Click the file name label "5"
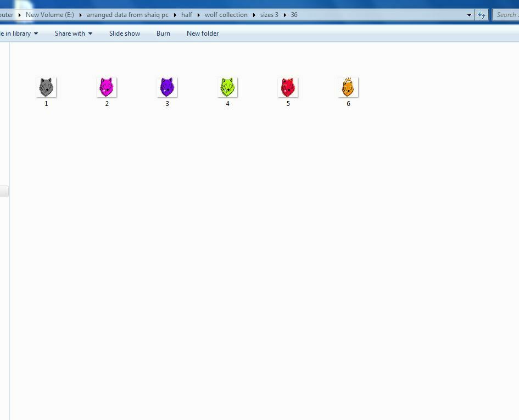The height and width of the screenshot is (420, 519). (288, 104)
